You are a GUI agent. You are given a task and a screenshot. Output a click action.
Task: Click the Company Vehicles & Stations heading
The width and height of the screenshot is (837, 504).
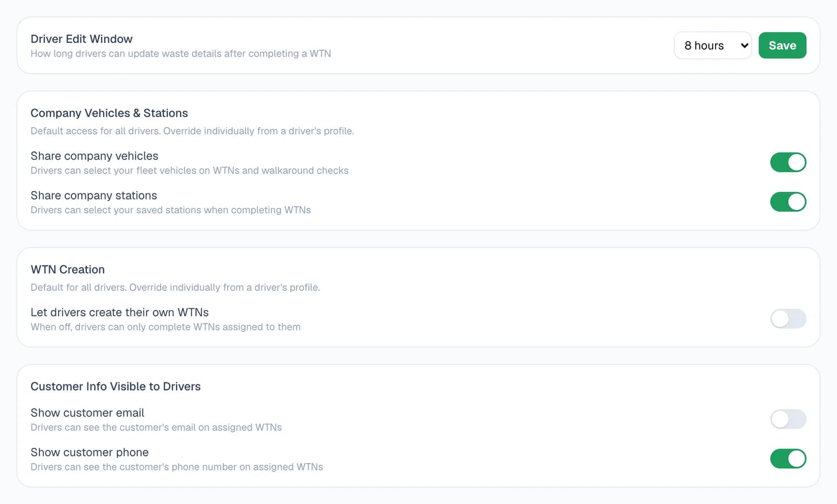tap(109, 113)
